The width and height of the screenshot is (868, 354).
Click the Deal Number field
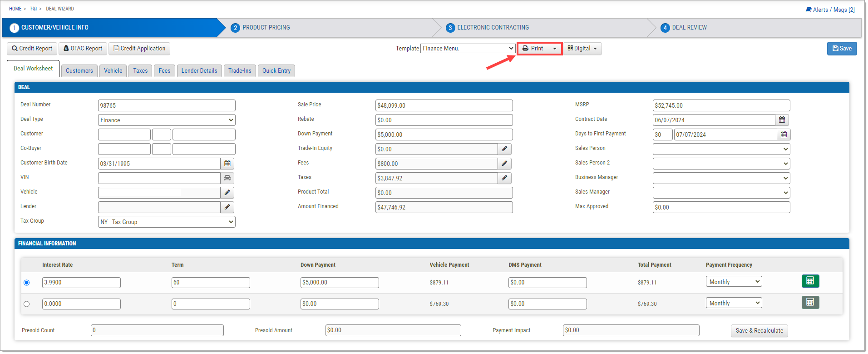(x=167, y=105)
